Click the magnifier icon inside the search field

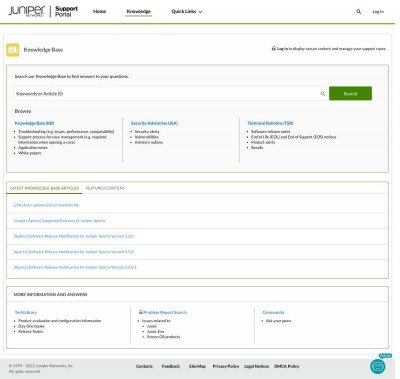coord(323,94)
